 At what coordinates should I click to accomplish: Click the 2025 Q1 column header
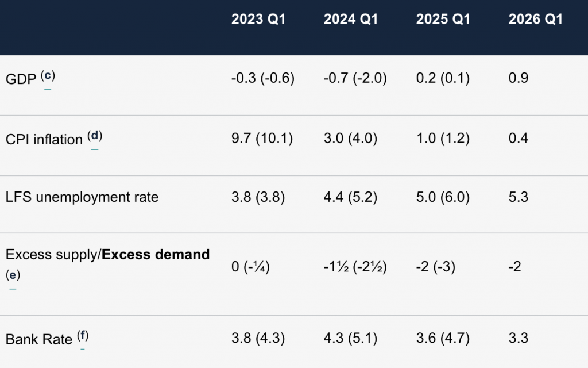tap(443, 19)
